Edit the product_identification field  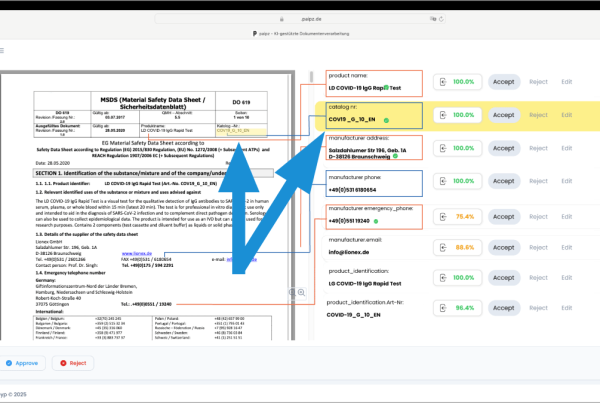567,278
